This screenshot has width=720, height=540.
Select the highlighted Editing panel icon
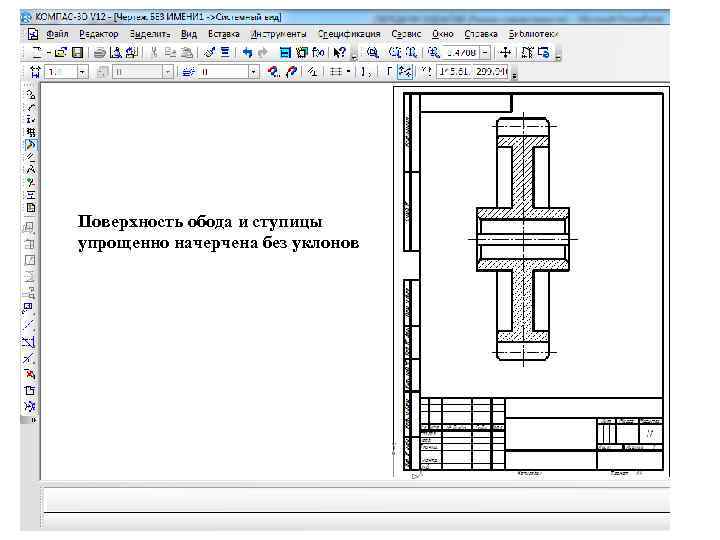[x=31, y=145]
